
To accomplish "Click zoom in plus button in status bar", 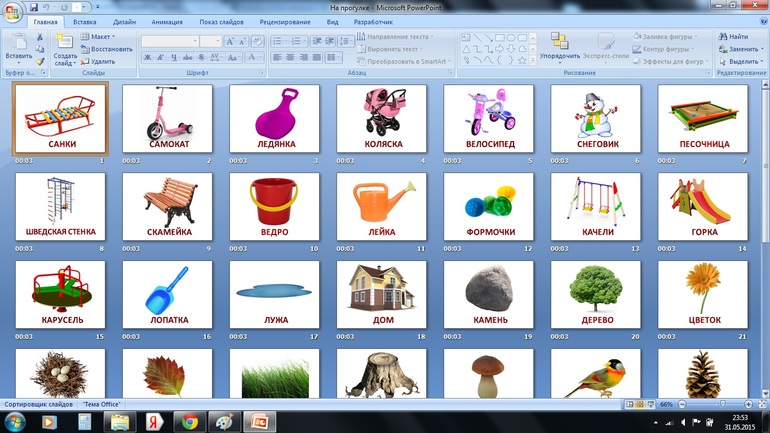I will click(x=748, y=404).
